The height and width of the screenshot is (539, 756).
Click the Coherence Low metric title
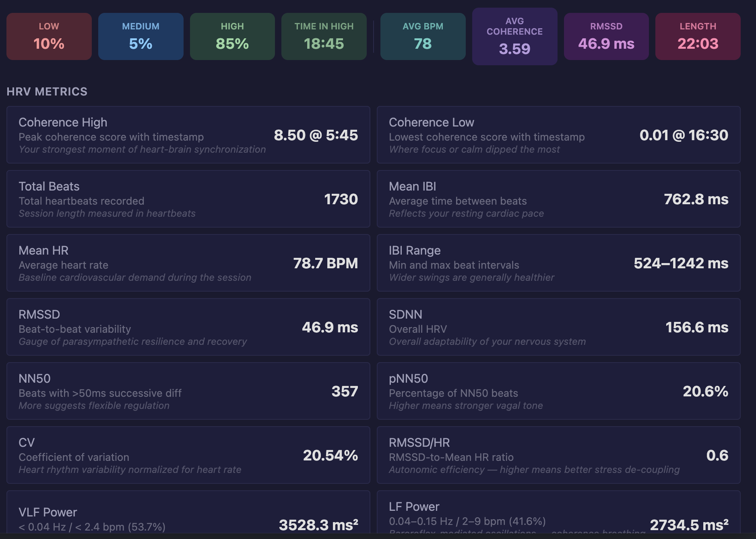432,122
